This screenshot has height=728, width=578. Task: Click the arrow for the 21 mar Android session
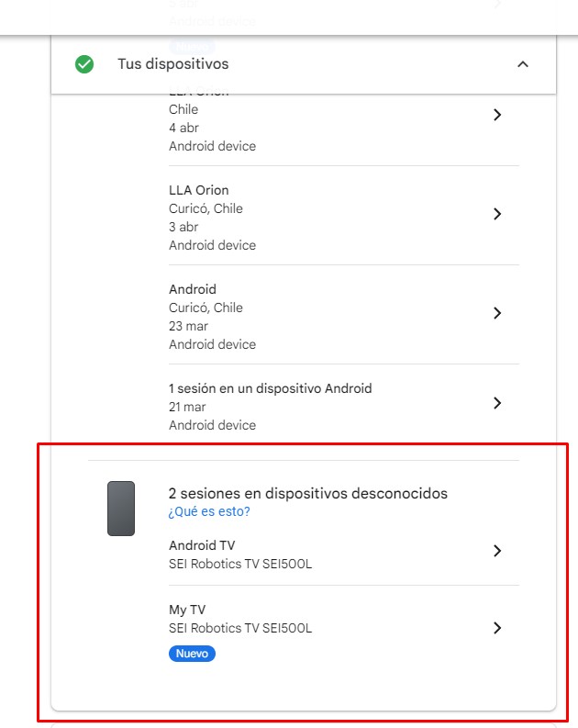pos(497,403)
